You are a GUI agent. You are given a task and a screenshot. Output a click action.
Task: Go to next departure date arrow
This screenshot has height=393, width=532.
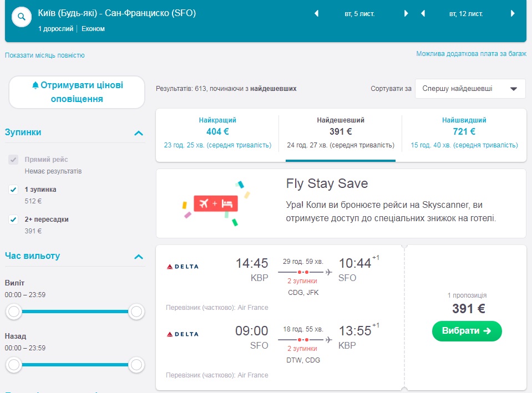coord(406,14)
